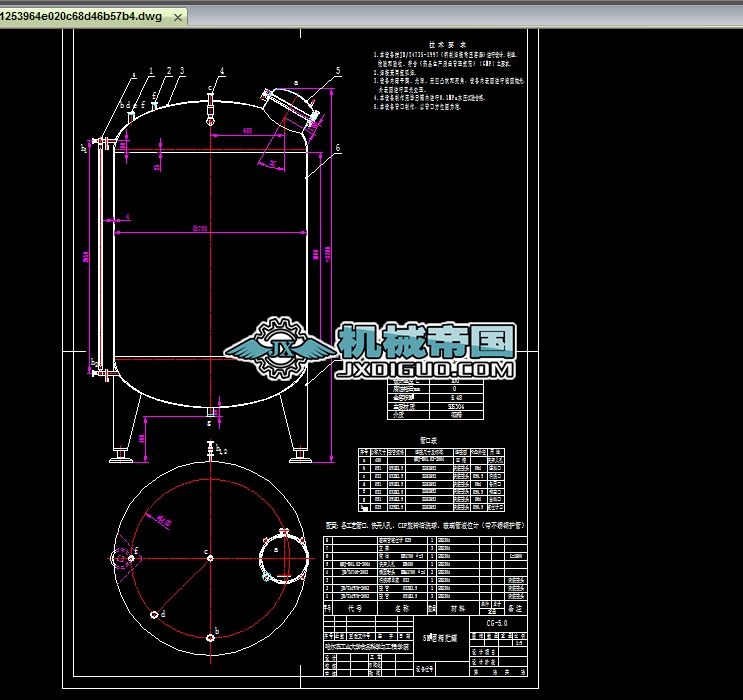
Task: Click the manhole circle labeled "a" in the plan view
Action: (284, 557)
